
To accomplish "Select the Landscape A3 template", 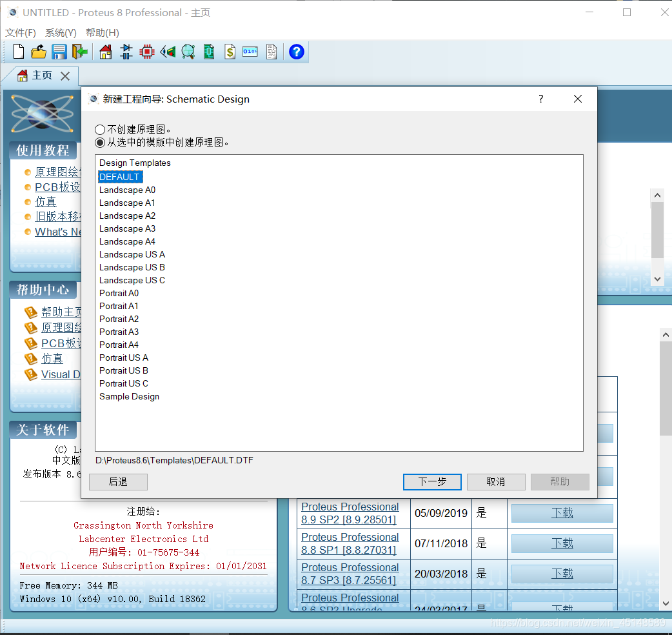I will 127,228.
